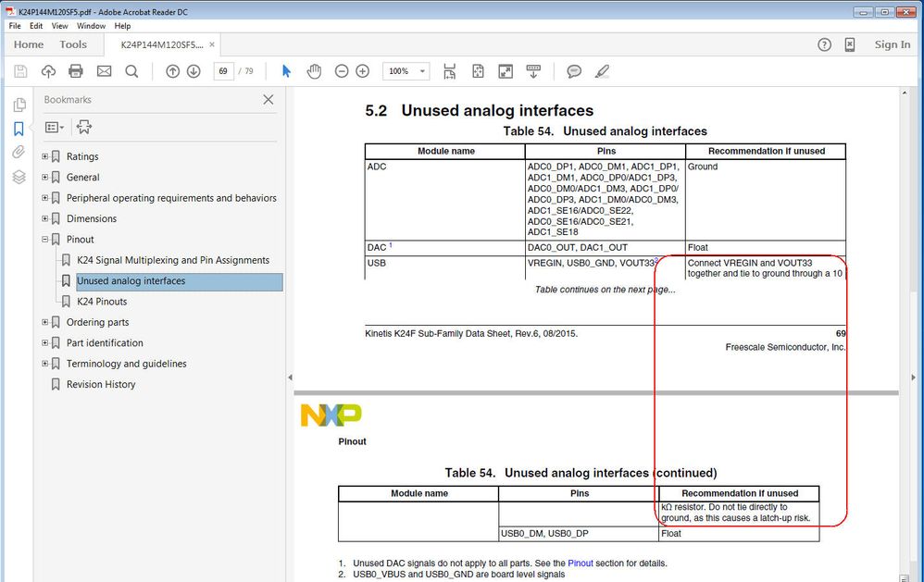This screenshot has height=582, width=924.
Task: Open the Help question mark icon
Action: click(824, 44)
